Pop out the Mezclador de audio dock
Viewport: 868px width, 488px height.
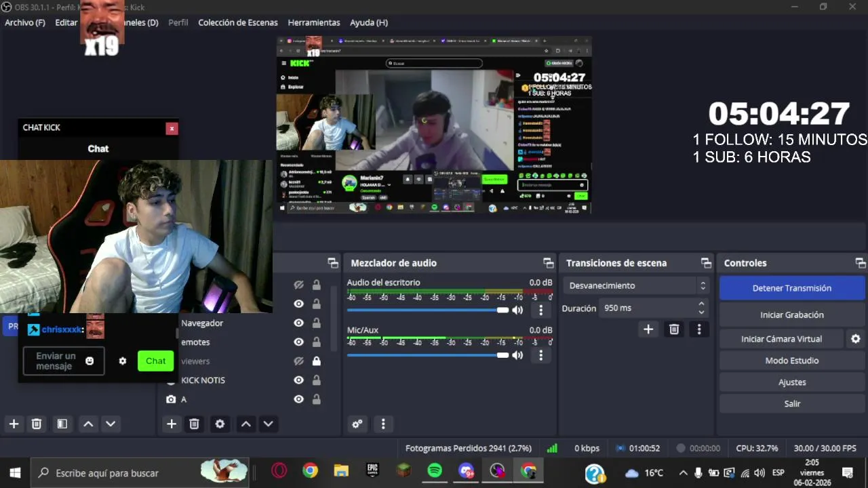pyautogui.click(x=548, y=263)
